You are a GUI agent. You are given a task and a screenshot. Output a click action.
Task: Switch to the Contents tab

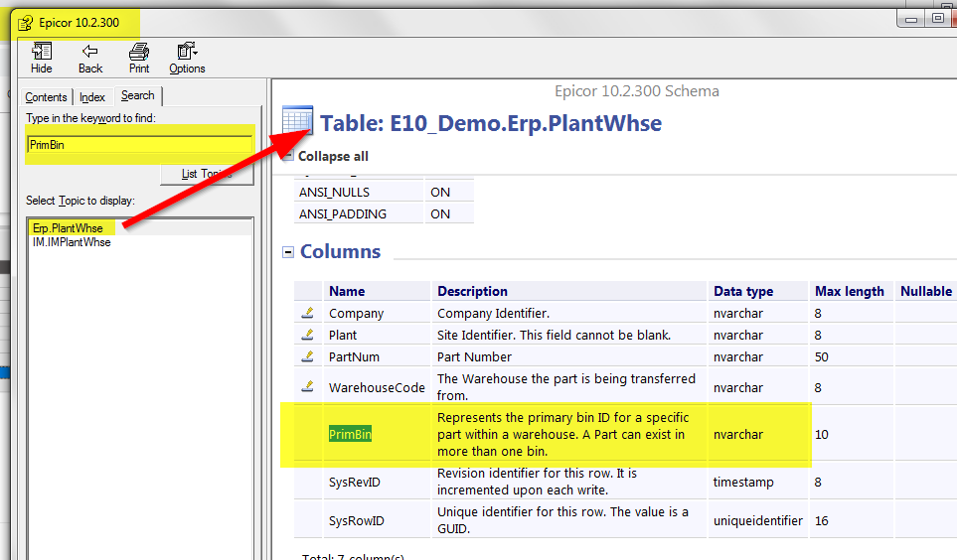46,97
